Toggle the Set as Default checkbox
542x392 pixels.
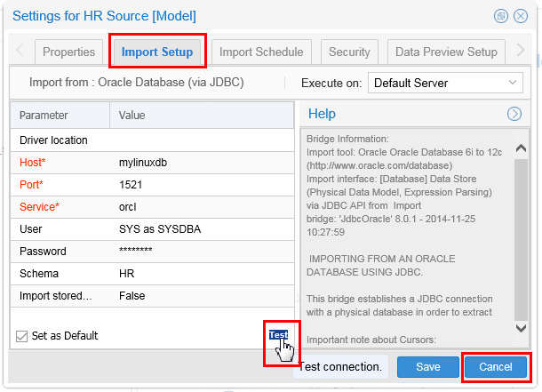pos(22,336)
